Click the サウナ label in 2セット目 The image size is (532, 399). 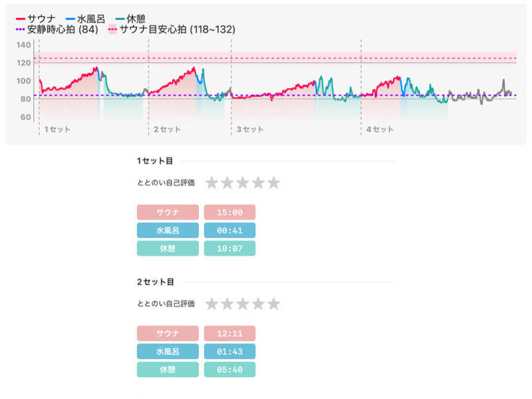(168, 333)
